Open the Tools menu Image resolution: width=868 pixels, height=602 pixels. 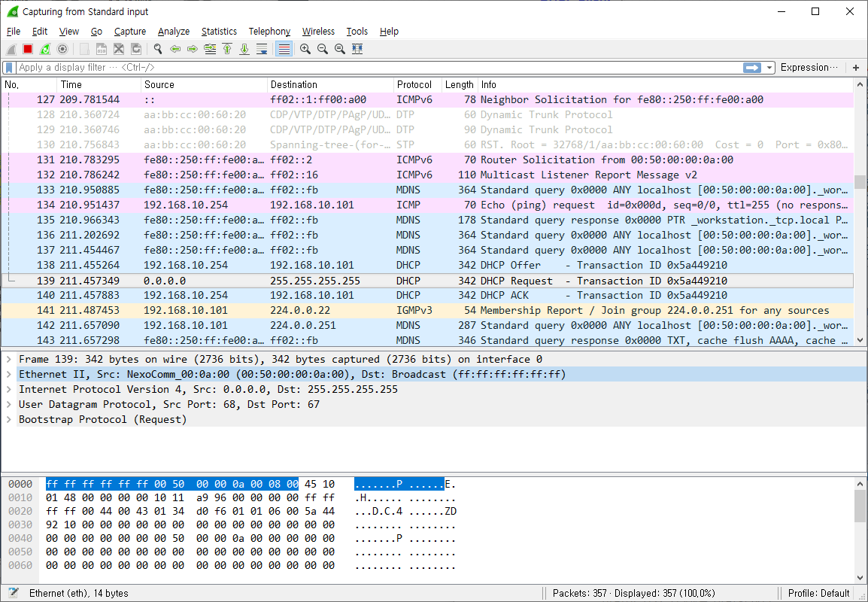pyautogui.click(x=357, y=32)
